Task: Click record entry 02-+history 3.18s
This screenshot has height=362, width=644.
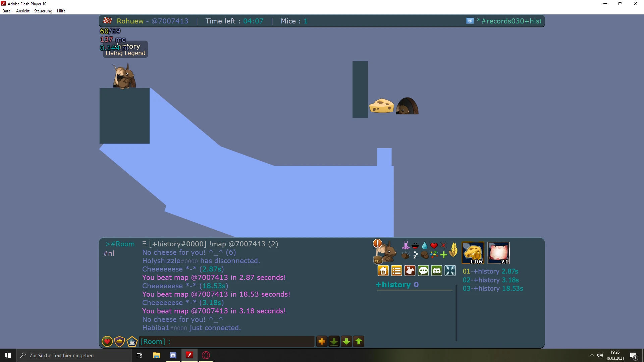Action: pos(491,280)
